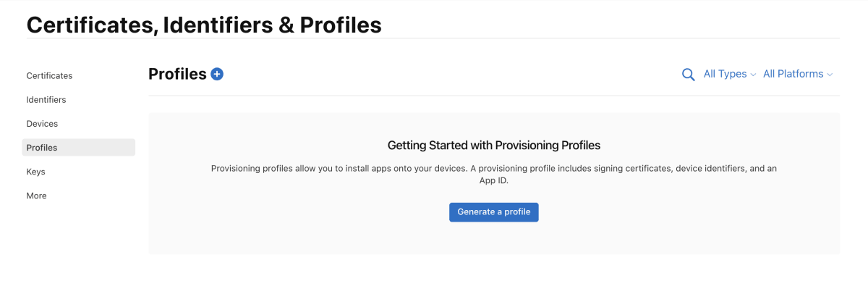Viewport: 868px width, 294px height.
Task: Open Identifiers section in the sidebar
Action: pyautogui.click(x=46, y=99)
